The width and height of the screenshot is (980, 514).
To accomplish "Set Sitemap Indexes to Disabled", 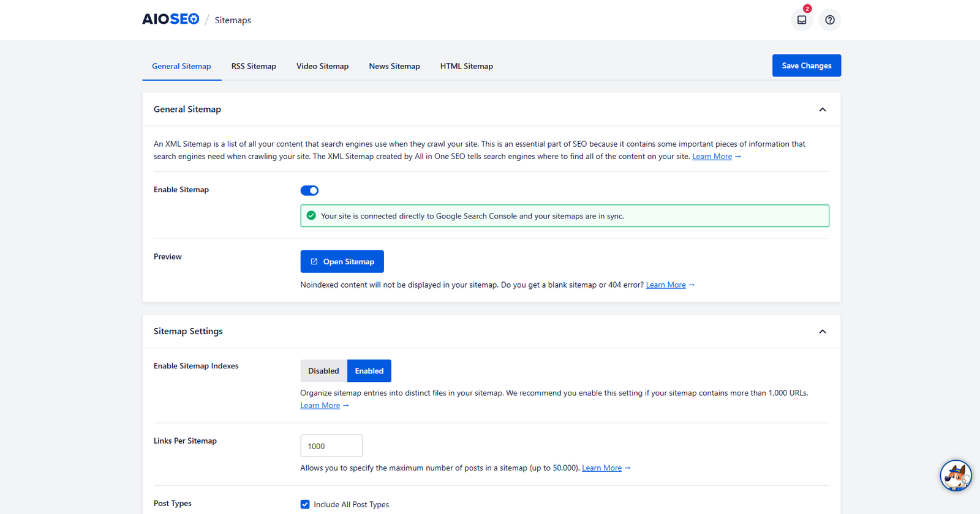I will [x=323, y=371].
